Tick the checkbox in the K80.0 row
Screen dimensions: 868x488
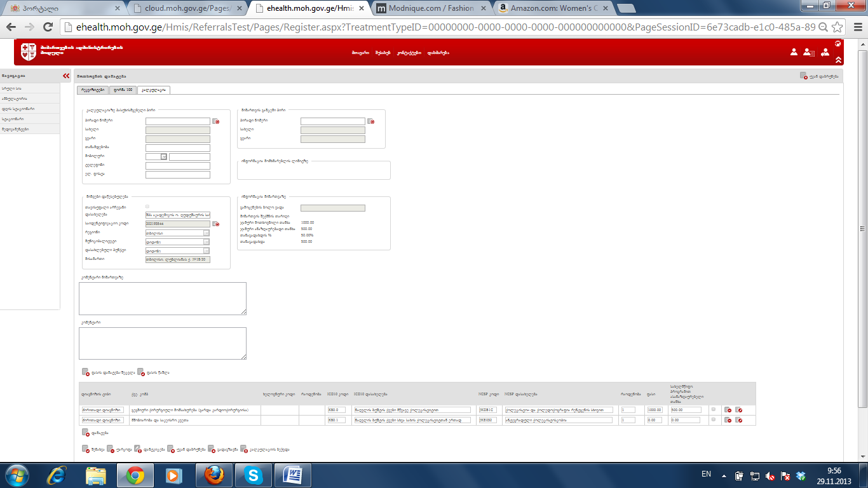714,409
